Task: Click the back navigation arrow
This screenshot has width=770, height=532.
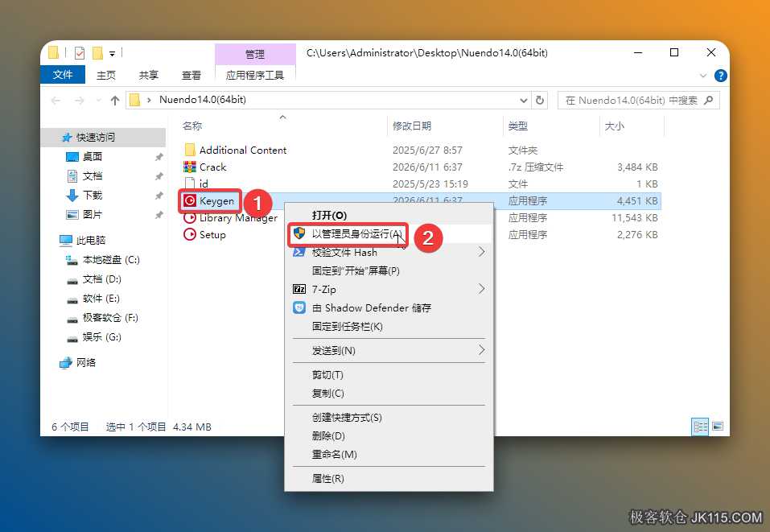Action: [56, 101]
